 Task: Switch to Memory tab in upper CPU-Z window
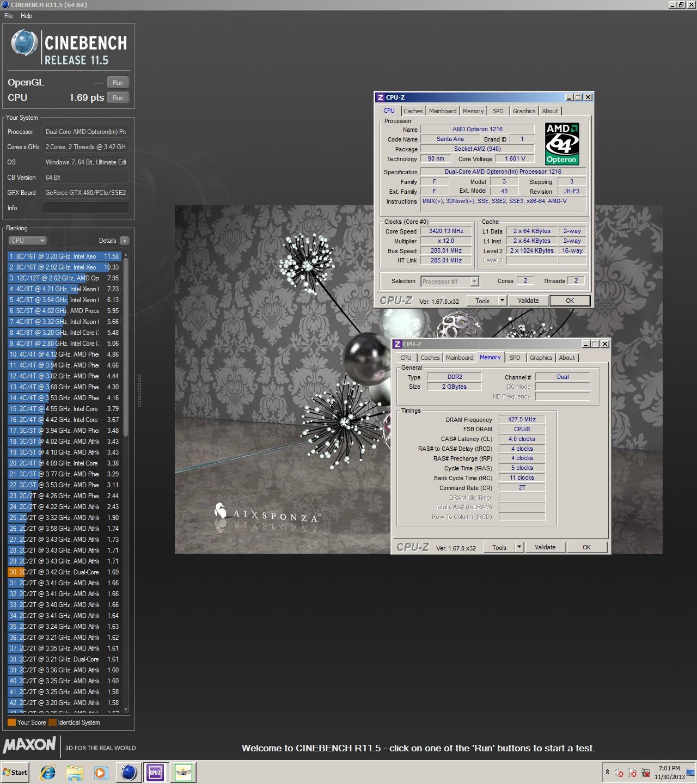pos(473,111)
